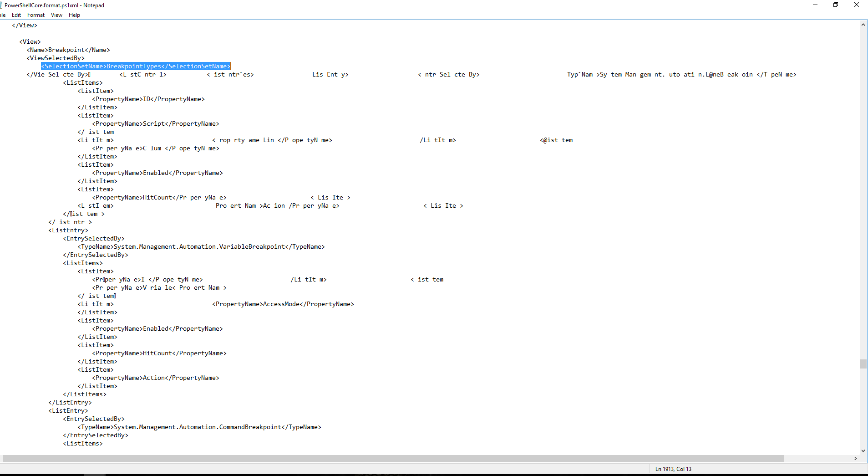Open the Edit menu

(x=16, y=15)
